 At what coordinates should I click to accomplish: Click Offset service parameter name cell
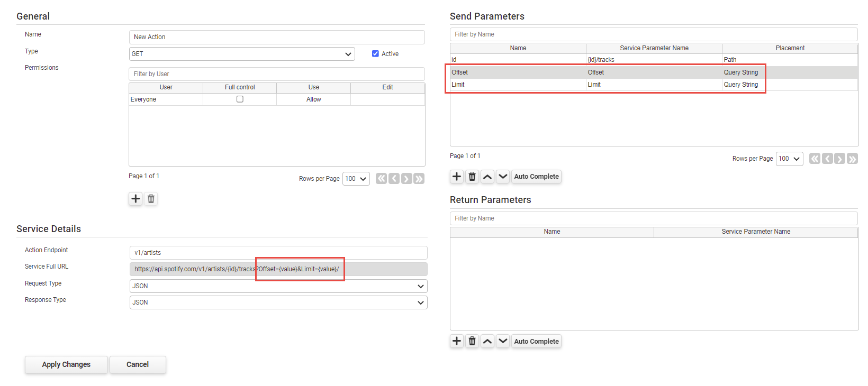654,72
